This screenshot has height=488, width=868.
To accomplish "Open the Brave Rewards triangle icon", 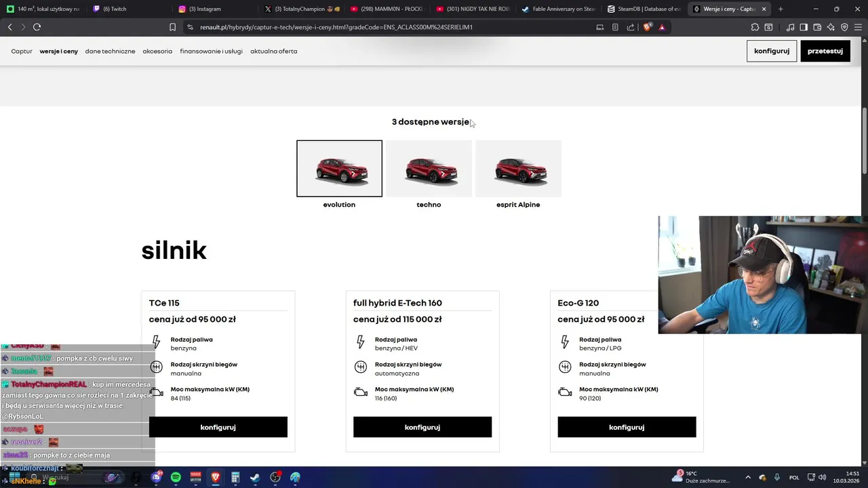I will pos(662,27).
